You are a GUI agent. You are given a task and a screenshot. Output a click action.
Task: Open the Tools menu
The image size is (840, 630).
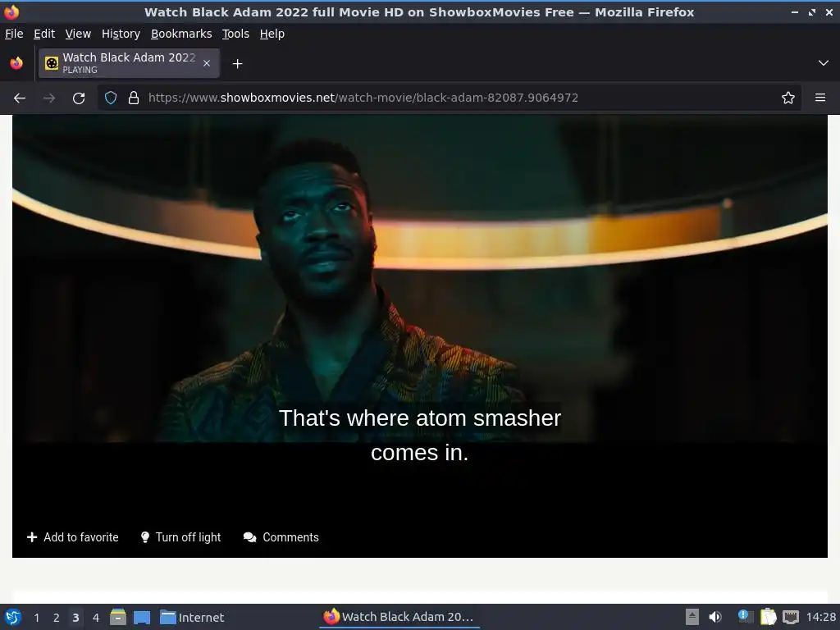235,34
